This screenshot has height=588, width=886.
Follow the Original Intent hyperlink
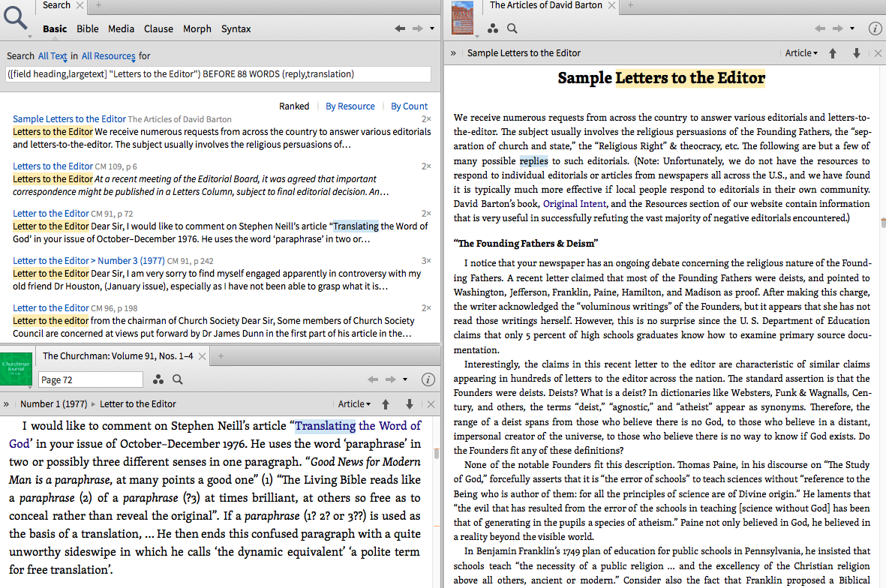[574, 204]
